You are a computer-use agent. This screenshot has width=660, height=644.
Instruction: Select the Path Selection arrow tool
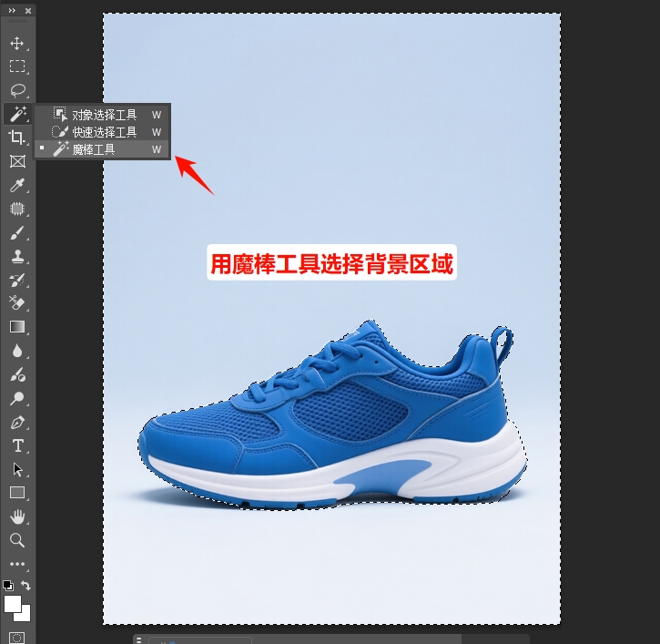click(17, 469)
